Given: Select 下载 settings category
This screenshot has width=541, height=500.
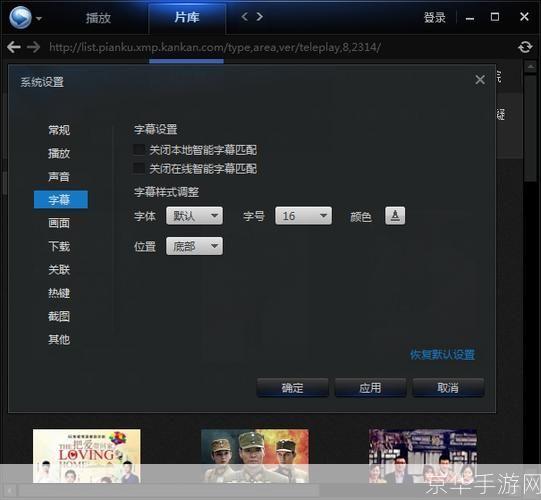Looking at the screenshot, I should pos(59,246).
